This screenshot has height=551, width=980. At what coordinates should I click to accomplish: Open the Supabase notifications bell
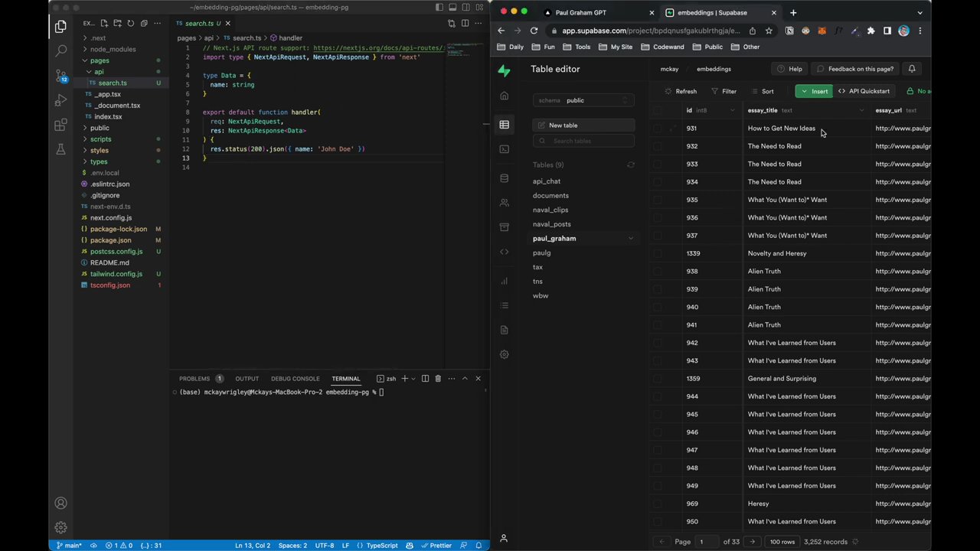tap(912, 69)
